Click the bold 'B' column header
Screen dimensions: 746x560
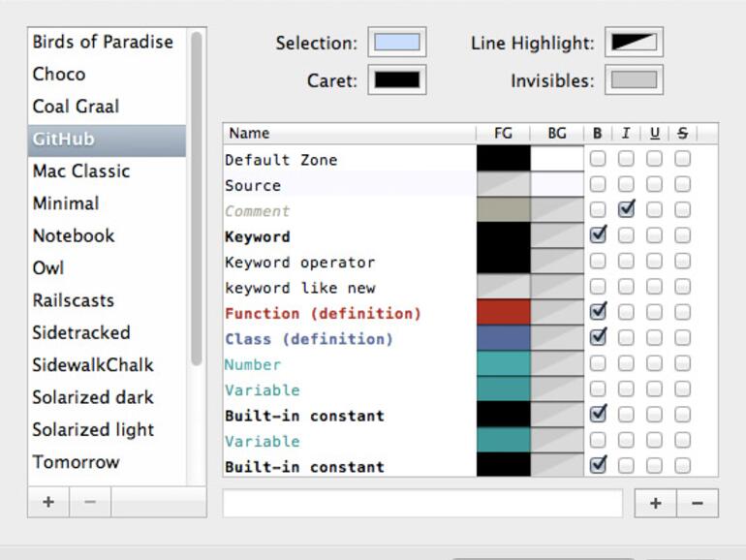(x=598, y=134)
